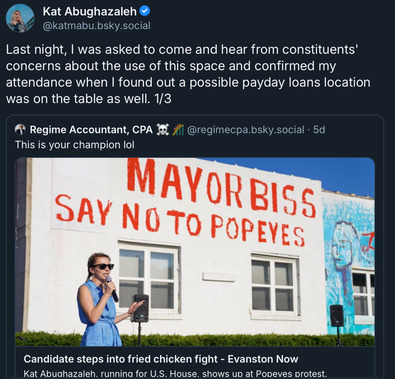Open the @katmabu.bsky.social handle
Image resolution: width=395 pixels, height=379 pixels.
96,26
